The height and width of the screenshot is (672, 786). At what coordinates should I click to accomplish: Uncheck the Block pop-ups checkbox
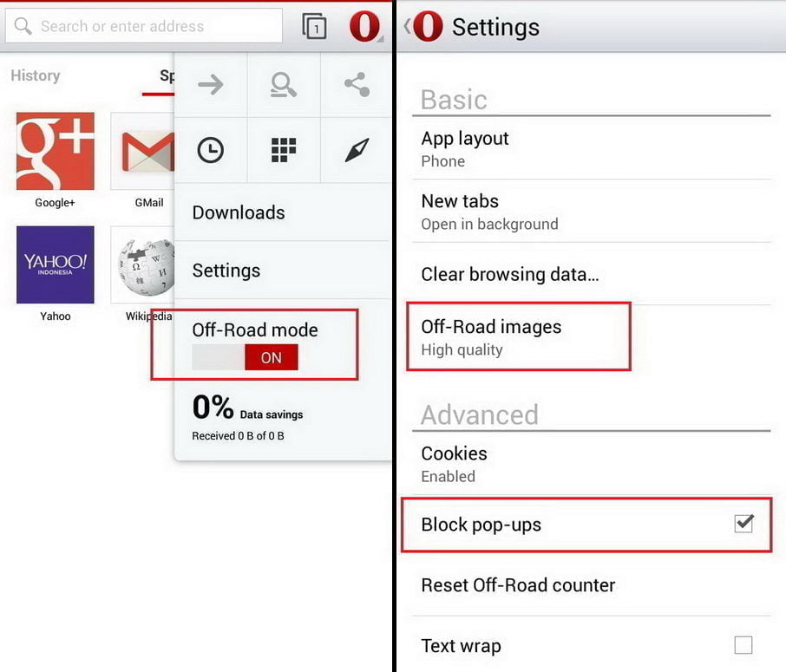(x=743, y=524)
